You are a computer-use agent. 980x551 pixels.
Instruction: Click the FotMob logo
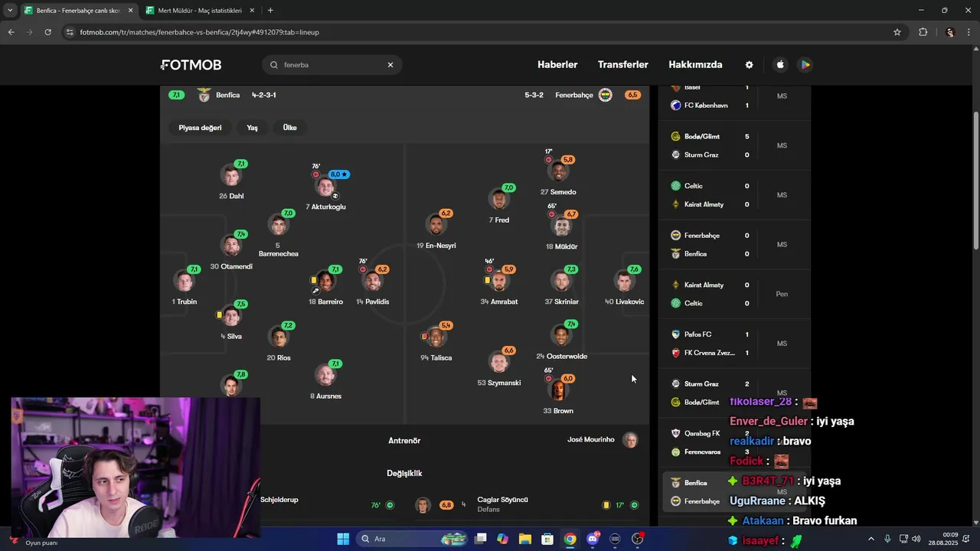191,65
